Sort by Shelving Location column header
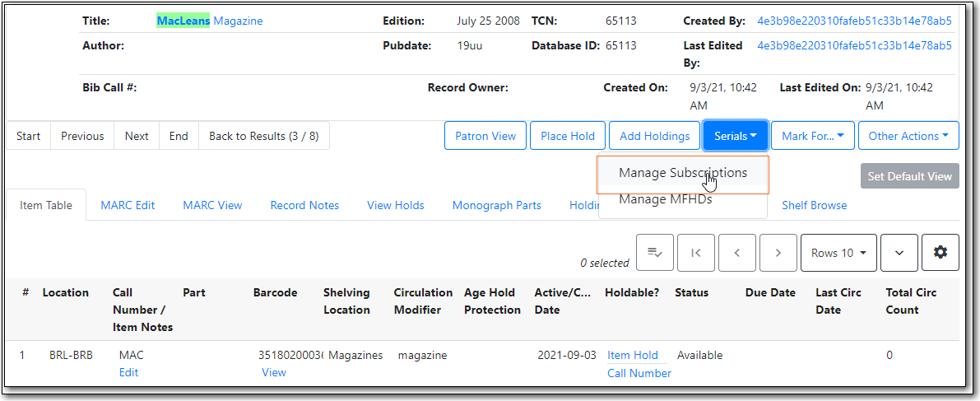Screen dimensions: 980x401 (x=347, y=301)
